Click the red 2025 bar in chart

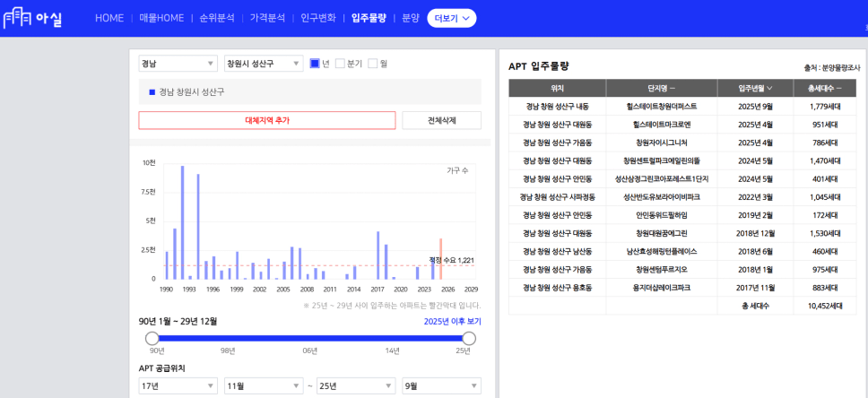(x=440, y=259)
